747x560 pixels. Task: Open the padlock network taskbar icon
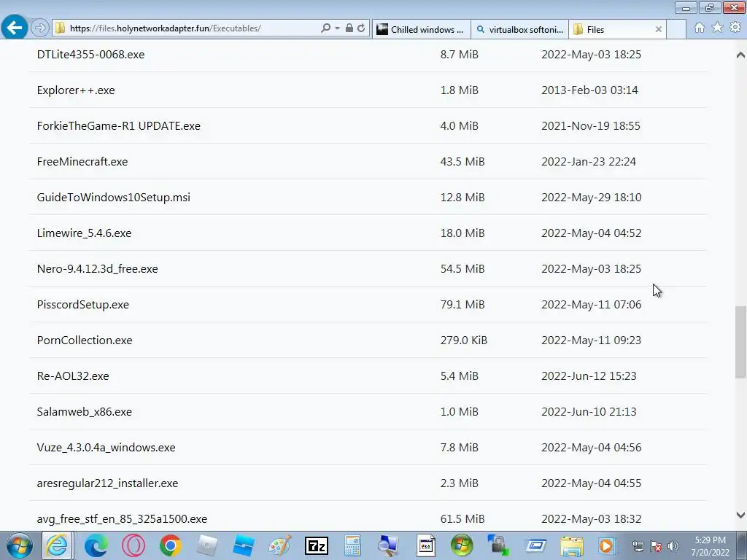tap(498, 545)
